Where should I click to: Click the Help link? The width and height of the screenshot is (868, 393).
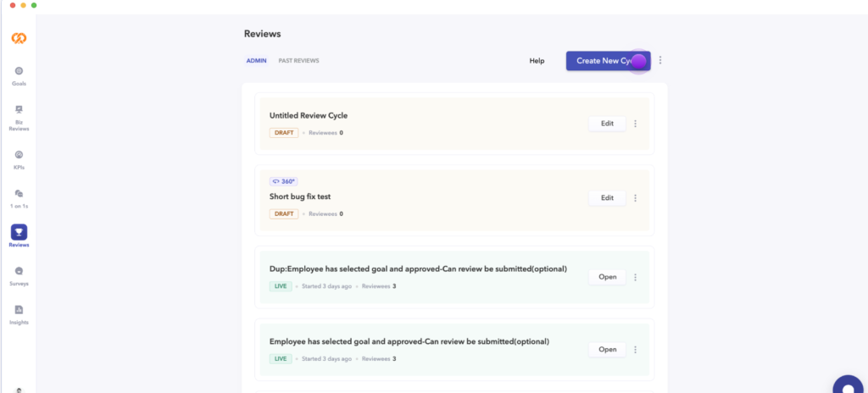(x=537, y=61)
